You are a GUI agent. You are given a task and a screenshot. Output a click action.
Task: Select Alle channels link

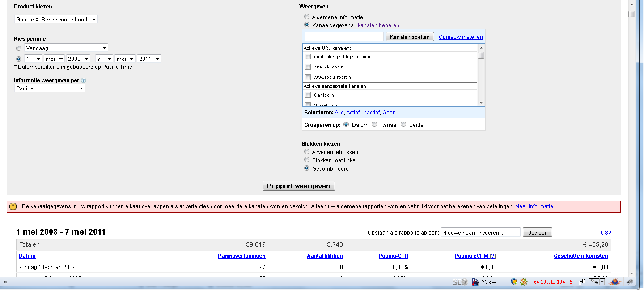339,113
